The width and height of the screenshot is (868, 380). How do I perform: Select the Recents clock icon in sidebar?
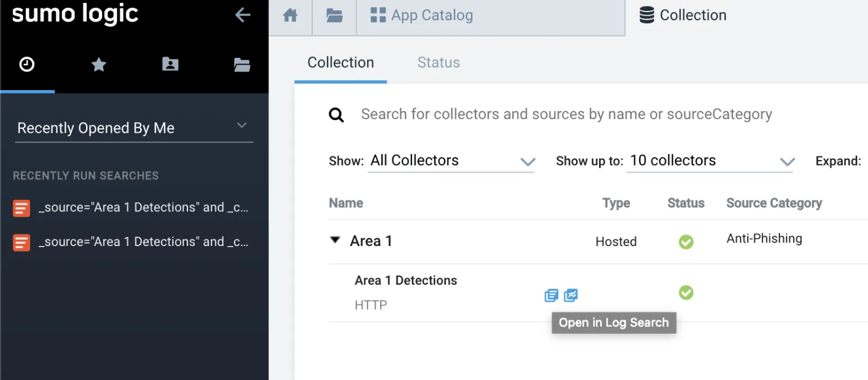pos(27,65)
